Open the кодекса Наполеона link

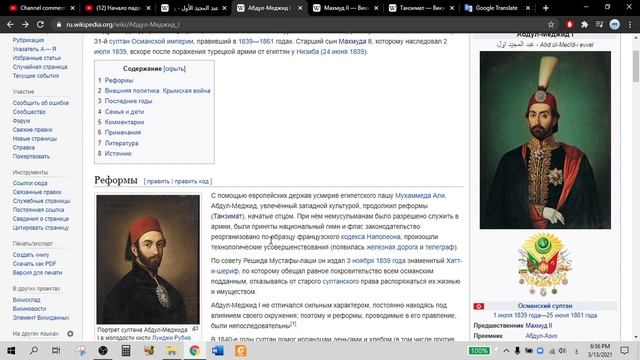point(370,237)
